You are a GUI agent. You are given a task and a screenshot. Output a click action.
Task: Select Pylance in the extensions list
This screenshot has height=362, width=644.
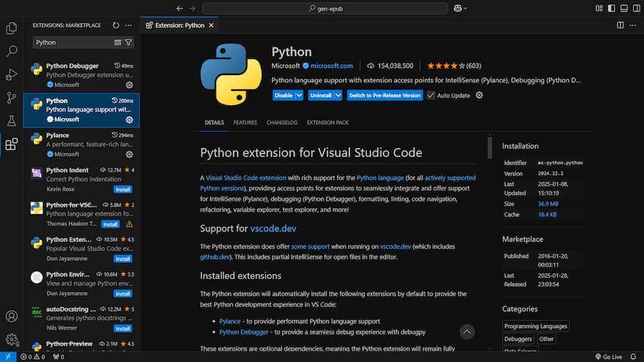click(x=81, y=145)
